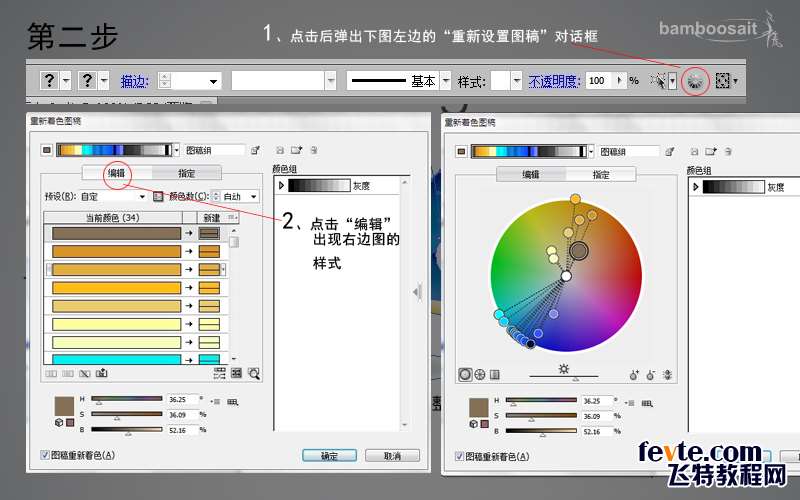Select the white center marker on color wheel
The image size is (800, 500).
click(x=566, y=276)
